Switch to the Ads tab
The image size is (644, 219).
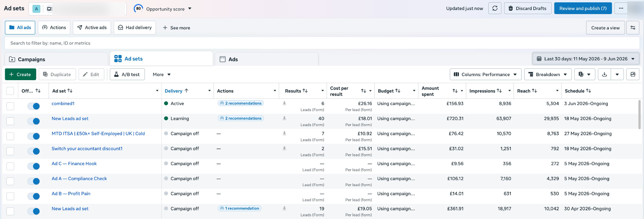(x=267, y=59)
